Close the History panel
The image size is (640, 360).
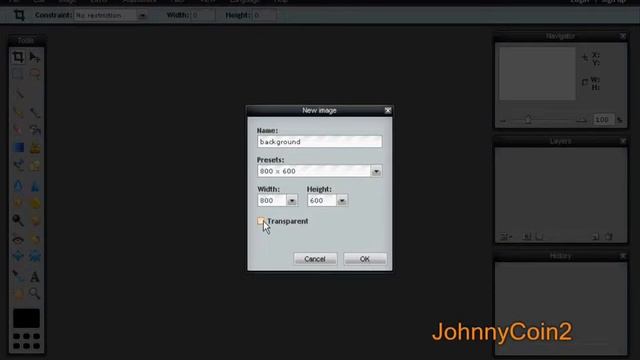point(622,256)
